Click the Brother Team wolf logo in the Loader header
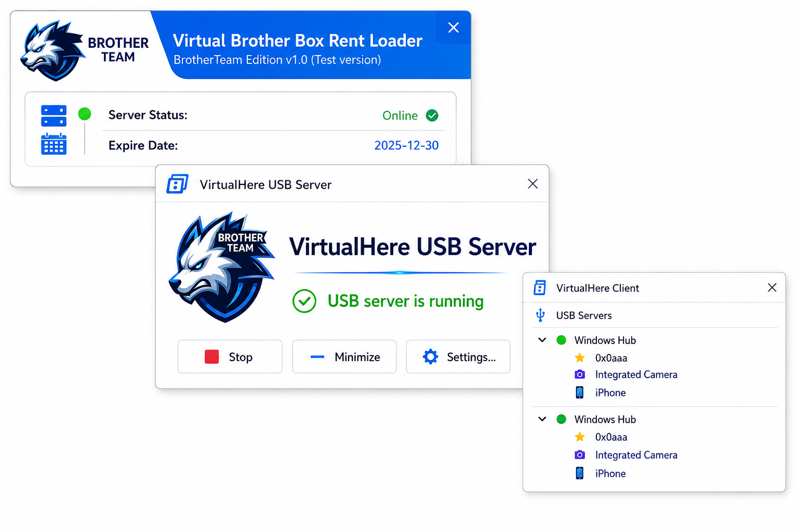 click(x=52, y=50)
